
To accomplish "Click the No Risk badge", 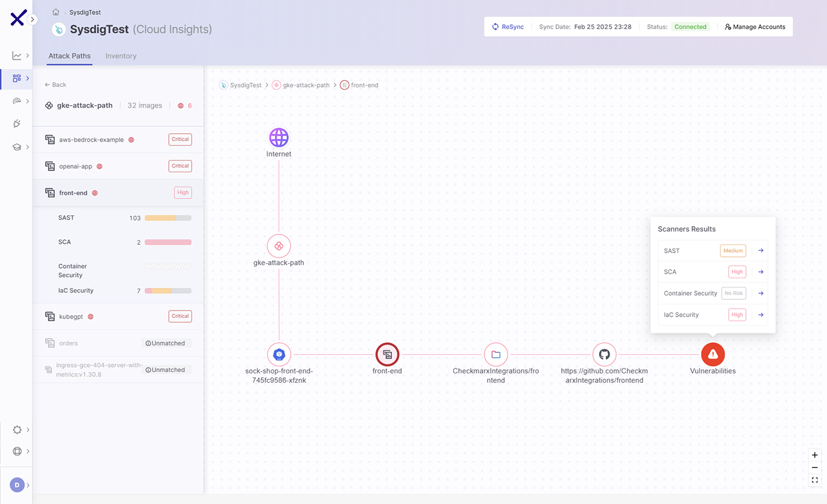I will 734,293.
